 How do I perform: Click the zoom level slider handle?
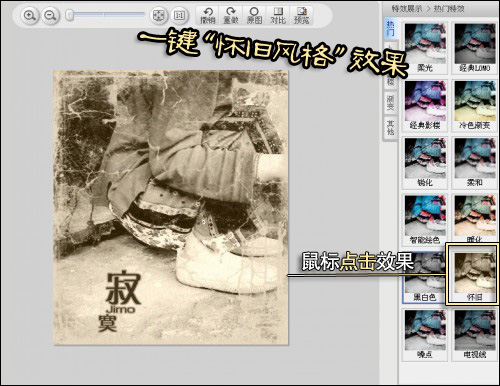pos(69,15)
